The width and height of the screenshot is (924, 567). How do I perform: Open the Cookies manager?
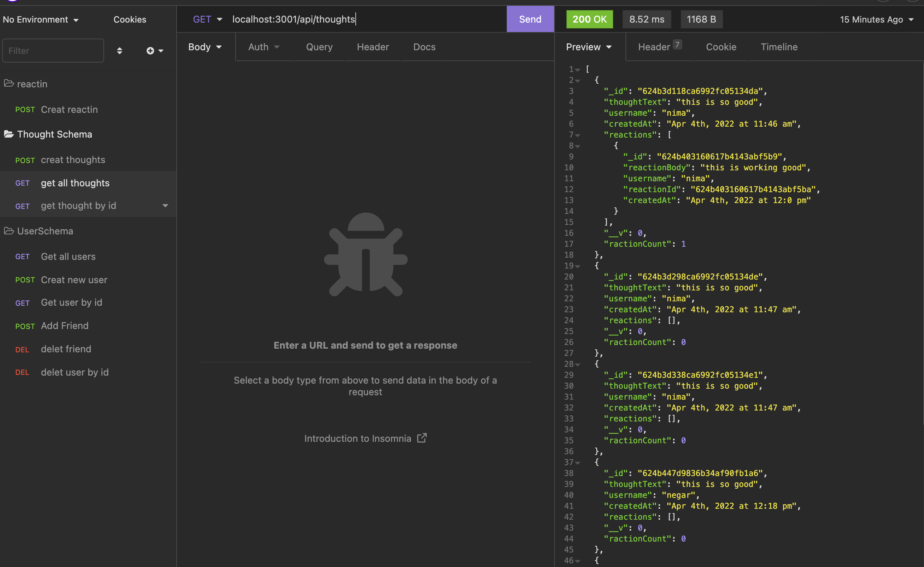[x=130, y=19]
